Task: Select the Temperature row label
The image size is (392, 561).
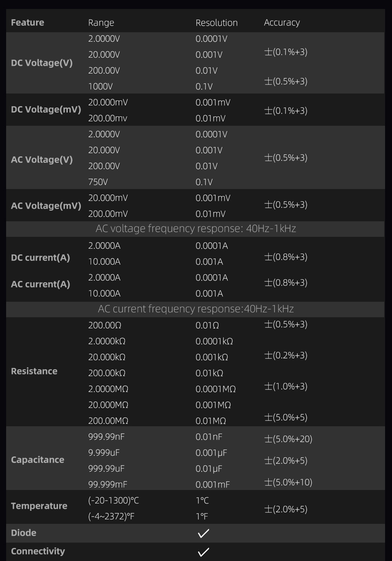Action: pos(39,506)
